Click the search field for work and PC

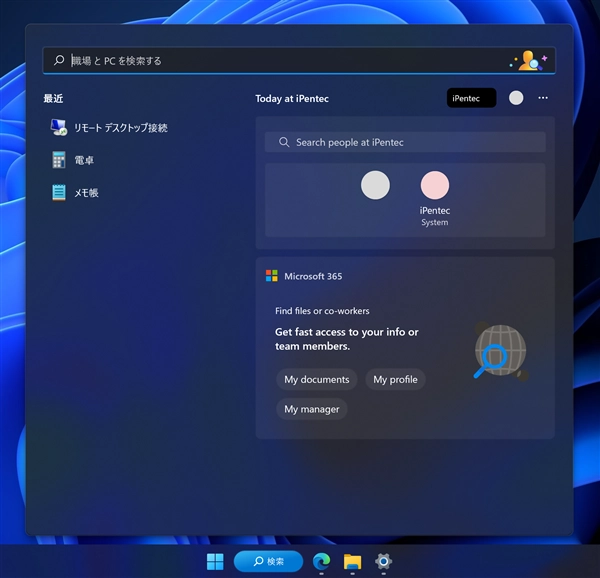point(298,60)
